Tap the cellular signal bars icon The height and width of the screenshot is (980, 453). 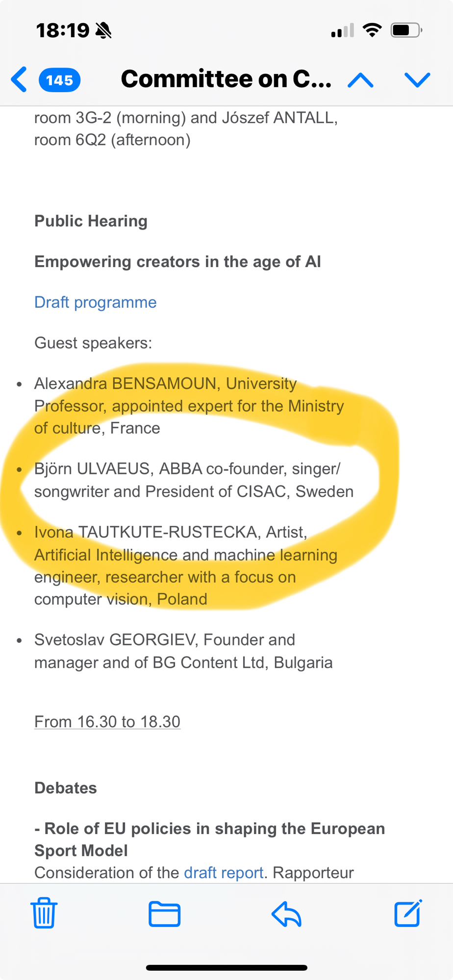(x=342, y=31)
